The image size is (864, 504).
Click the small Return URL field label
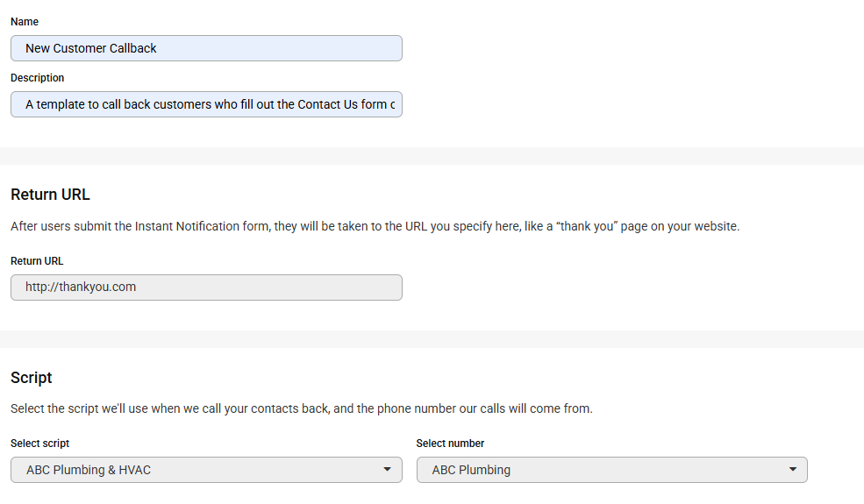click(37, 261)
